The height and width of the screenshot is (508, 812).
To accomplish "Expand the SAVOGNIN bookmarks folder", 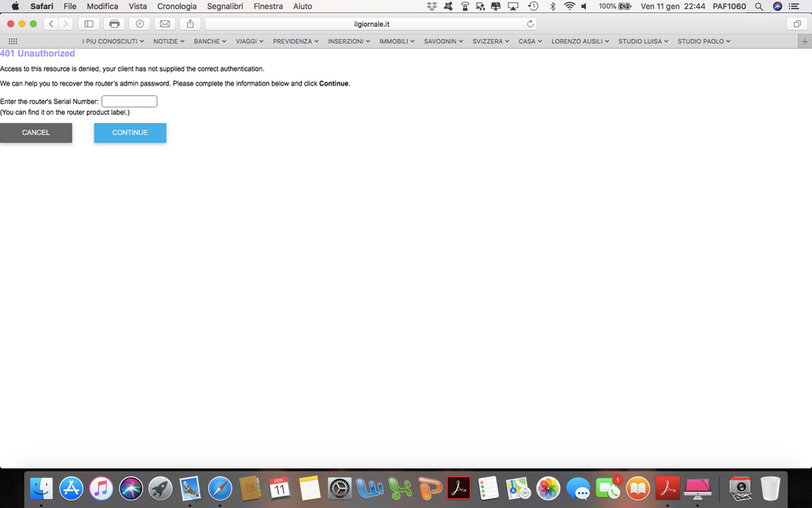I will coord(443,42).
